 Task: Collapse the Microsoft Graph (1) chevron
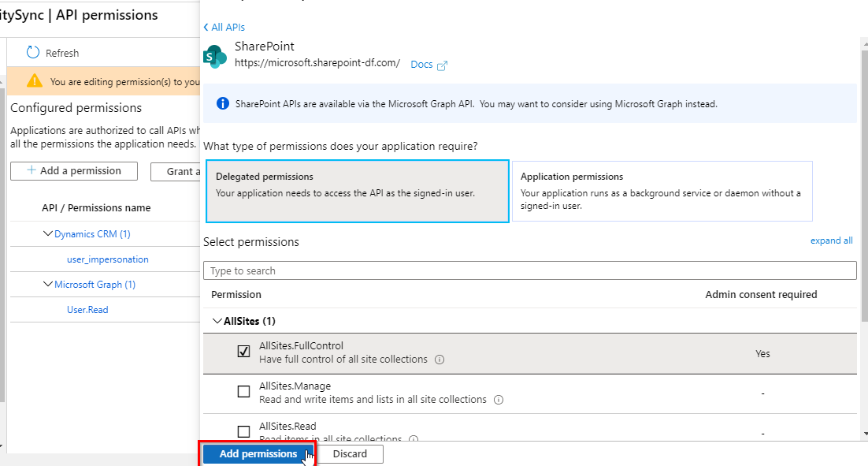tap(48, 285)
